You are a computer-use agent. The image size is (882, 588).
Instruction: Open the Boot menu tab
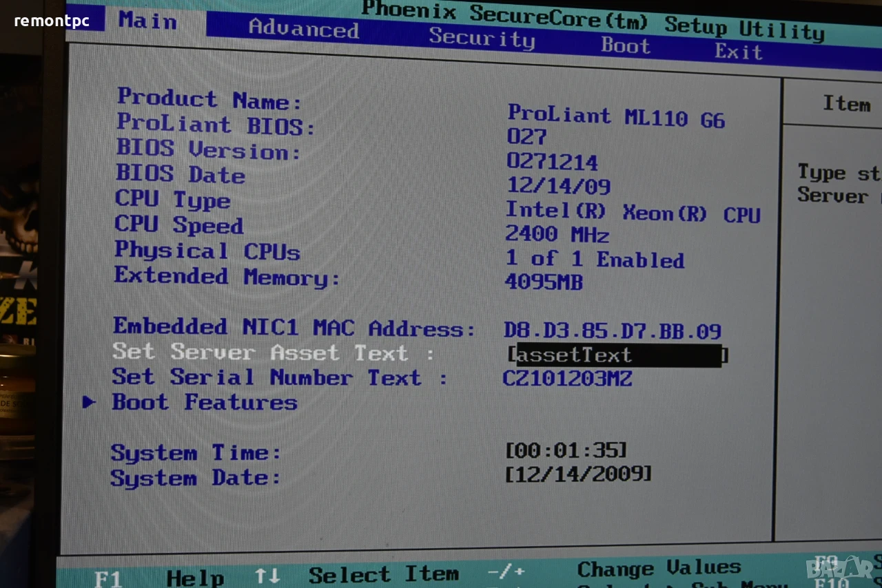pyautogui.click(x=626, y=45)
